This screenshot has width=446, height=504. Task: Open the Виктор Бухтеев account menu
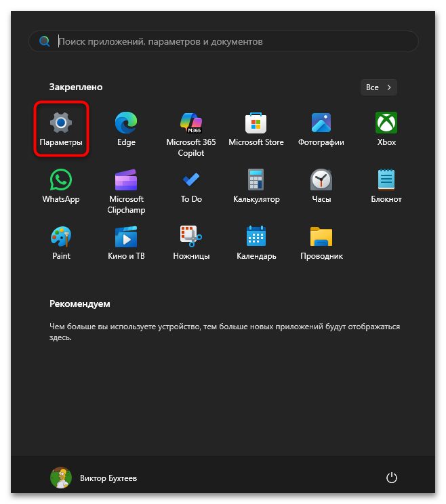click(94, 478)
